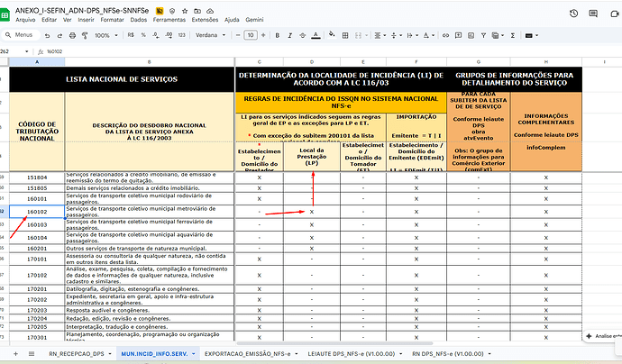Open the Ferramentas menu
The height and width of the screenshot is (364, 622).
point(171,19)
